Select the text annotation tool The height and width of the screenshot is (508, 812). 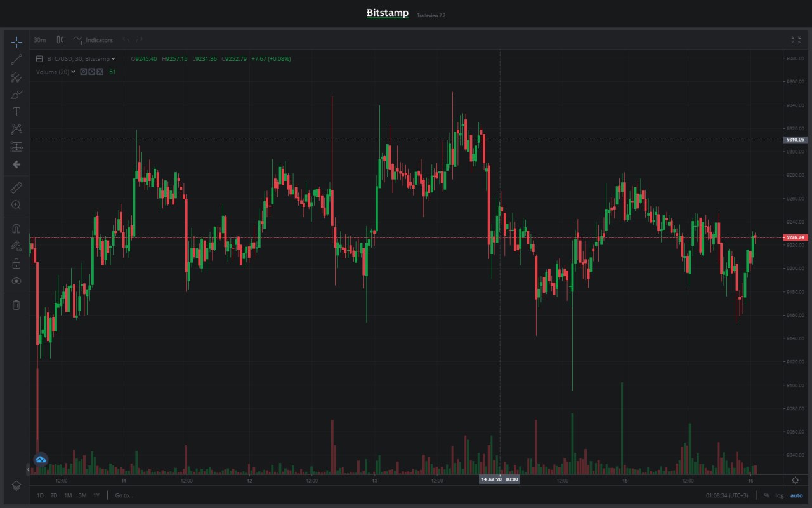pyautogui.click(x=16, y=112)
